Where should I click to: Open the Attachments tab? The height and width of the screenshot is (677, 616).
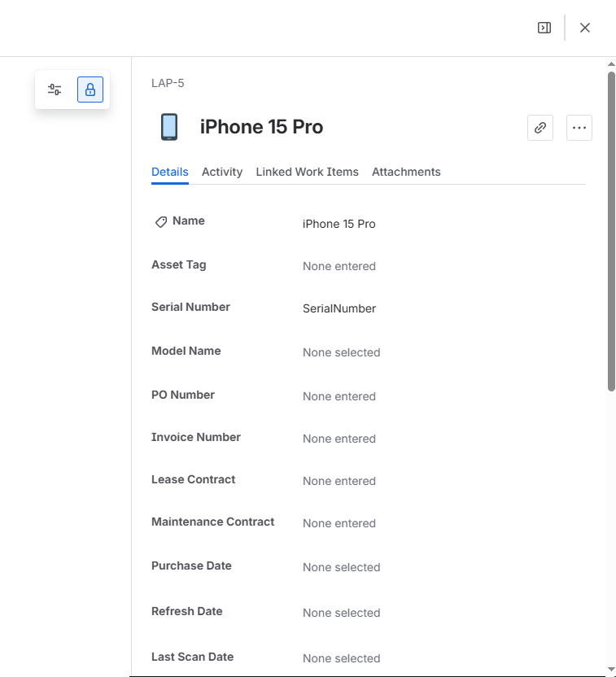point(406,172)
